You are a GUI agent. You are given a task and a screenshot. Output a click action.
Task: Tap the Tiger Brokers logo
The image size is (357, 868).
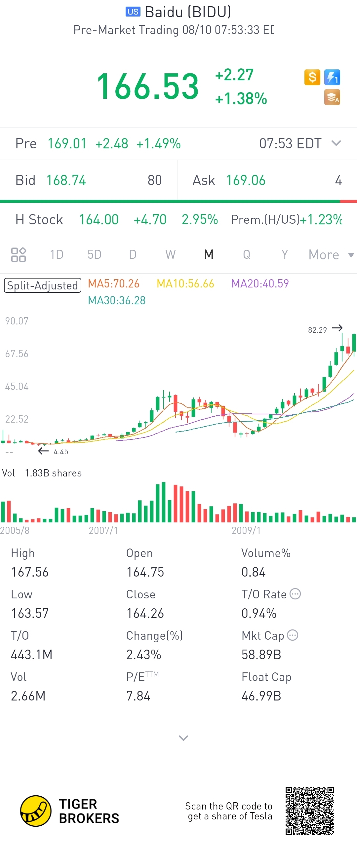click(x=70, y=811)
